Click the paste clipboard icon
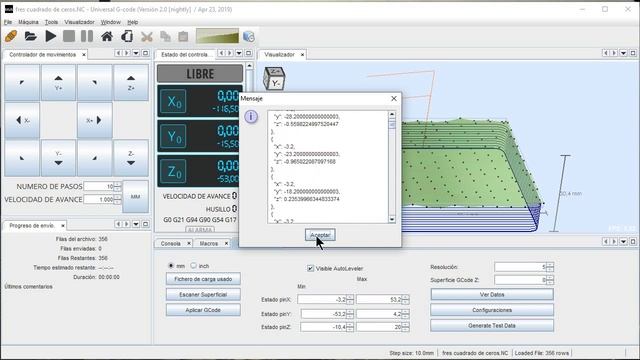 tap(183, 37)
